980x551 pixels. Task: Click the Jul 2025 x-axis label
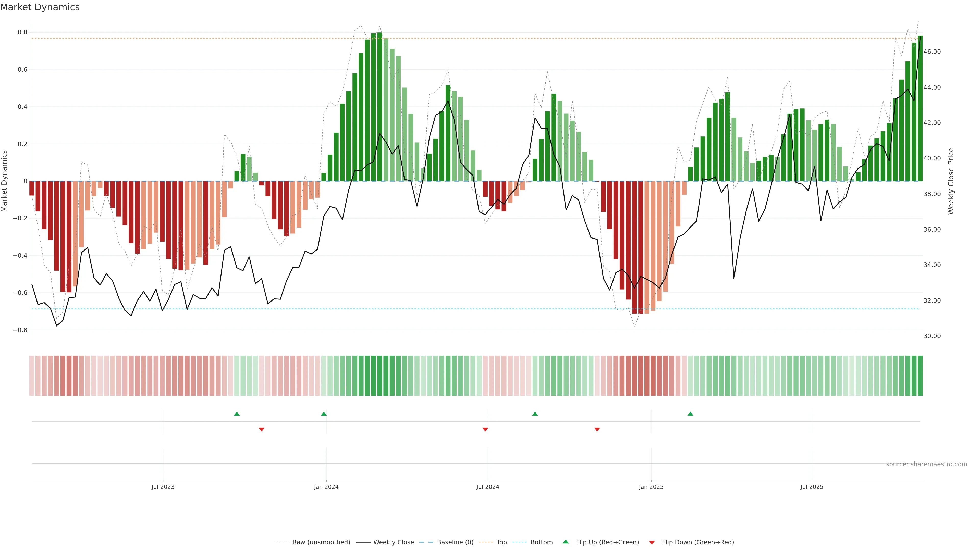pyautogui.click(x=812, y=487)
